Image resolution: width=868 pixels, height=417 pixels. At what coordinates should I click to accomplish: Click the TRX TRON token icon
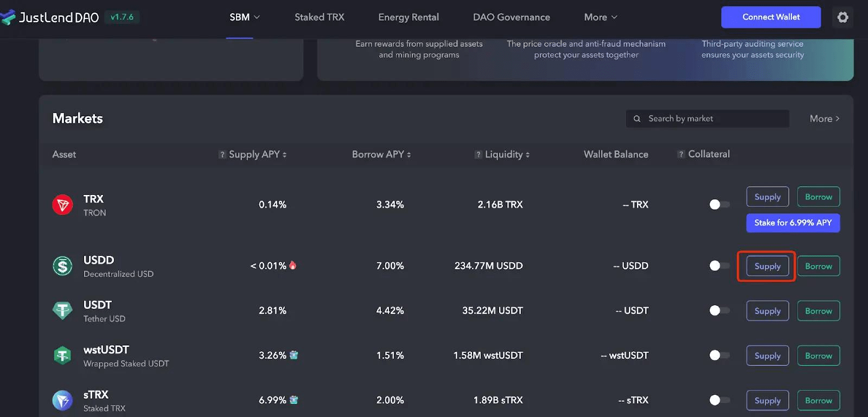[62, 205]
